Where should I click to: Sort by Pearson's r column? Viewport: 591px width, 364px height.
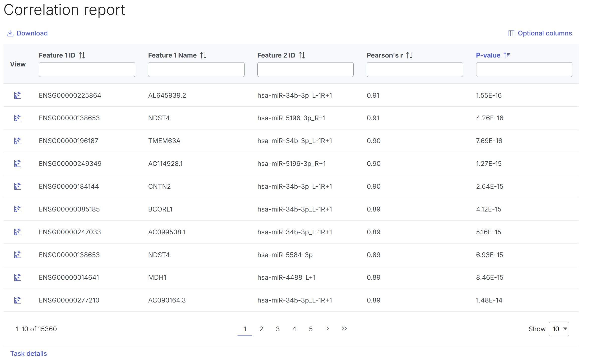[409, 55]
